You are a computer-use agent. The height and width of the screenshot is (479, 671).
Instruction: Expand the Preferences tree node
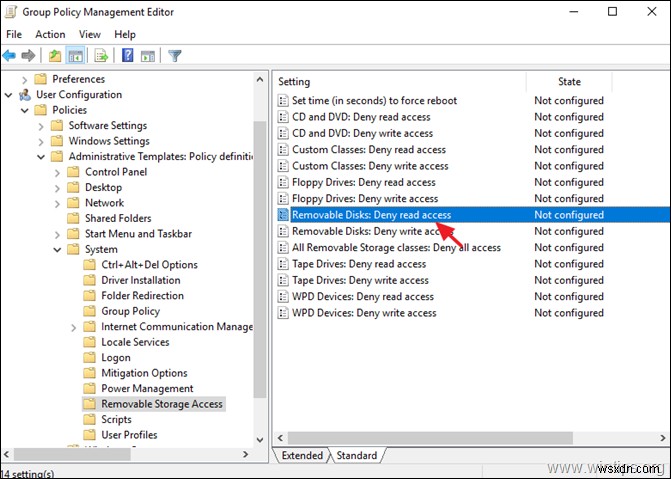(24, 80)
